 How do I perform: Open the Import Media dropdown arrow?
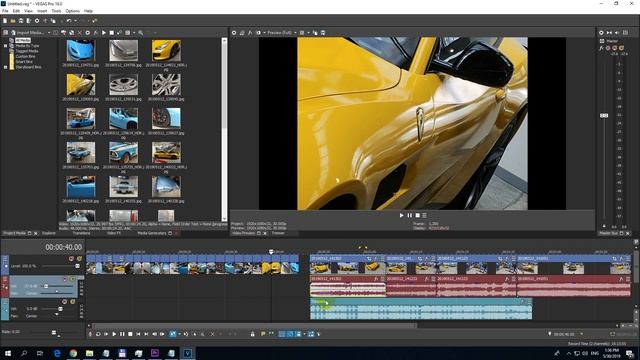pyautogui.click(x=49, y=33)
